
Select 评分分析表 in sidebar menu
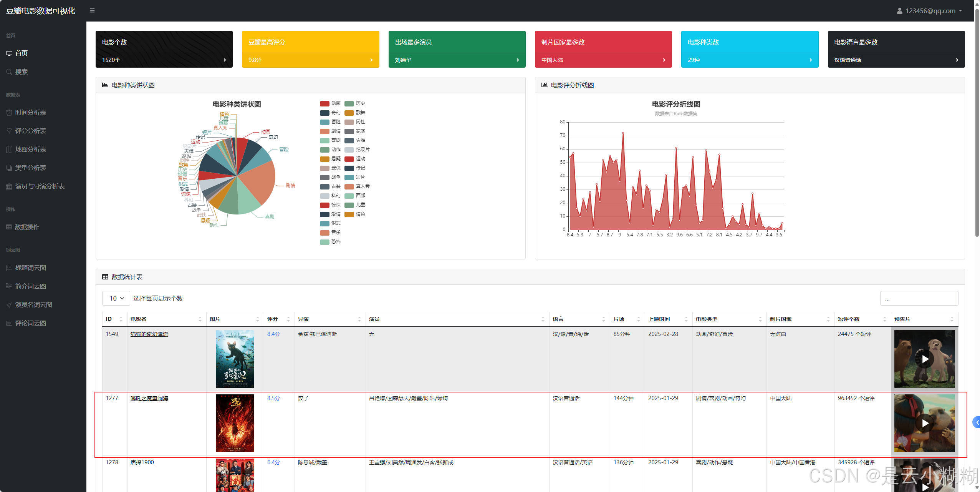coord(30,131)
